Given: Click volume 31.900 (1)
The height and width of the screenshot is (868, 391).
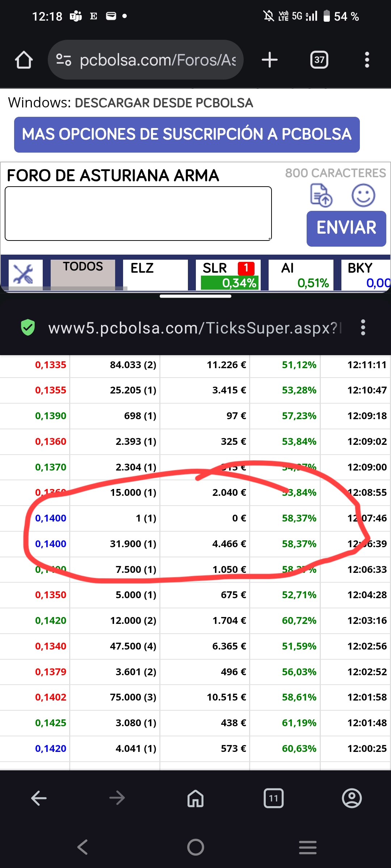Looking at the screenshot, I should 133,544.
